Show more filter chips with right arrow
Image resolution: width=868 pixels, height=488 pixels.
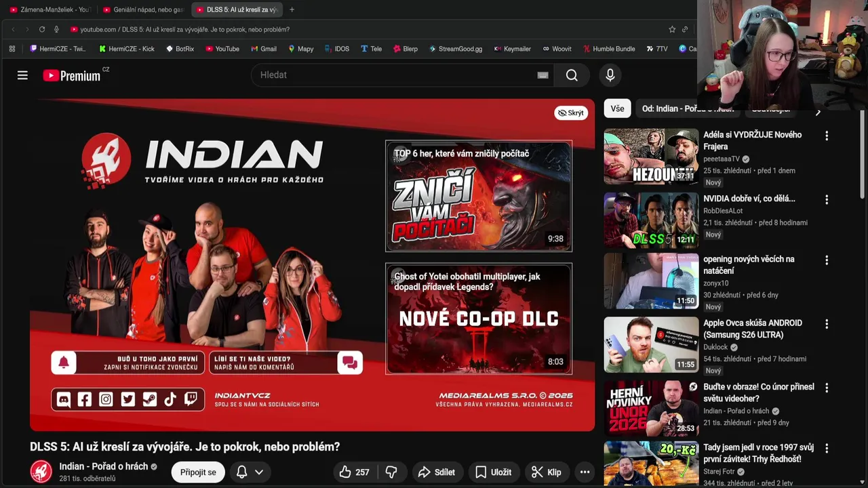(x=818, y=113)
